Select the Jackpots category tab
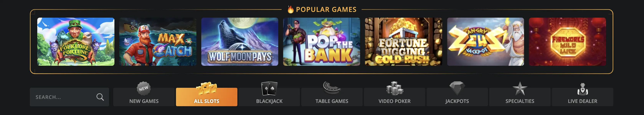 coord(457,97)
